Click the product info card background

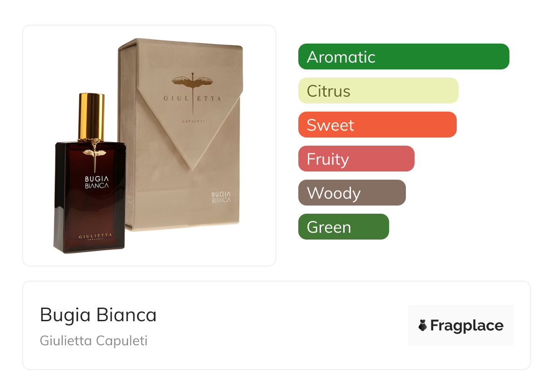pos(276,325)
